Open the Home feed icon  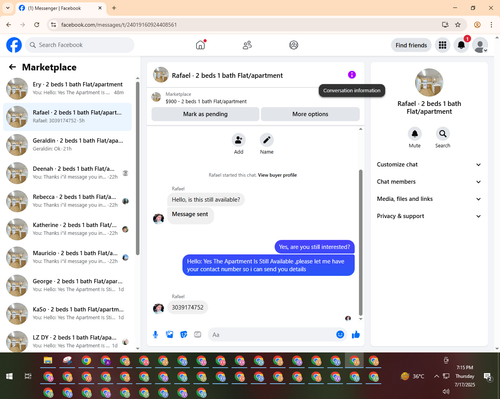pos(200,45)
